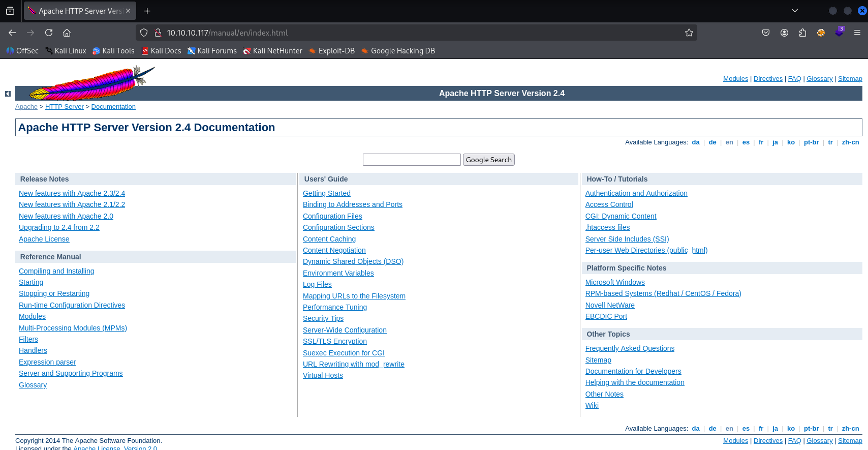This screenshot has width=868, height=450.
Task: Open SSL/TLS Encryption link
Action: point(335,341)
